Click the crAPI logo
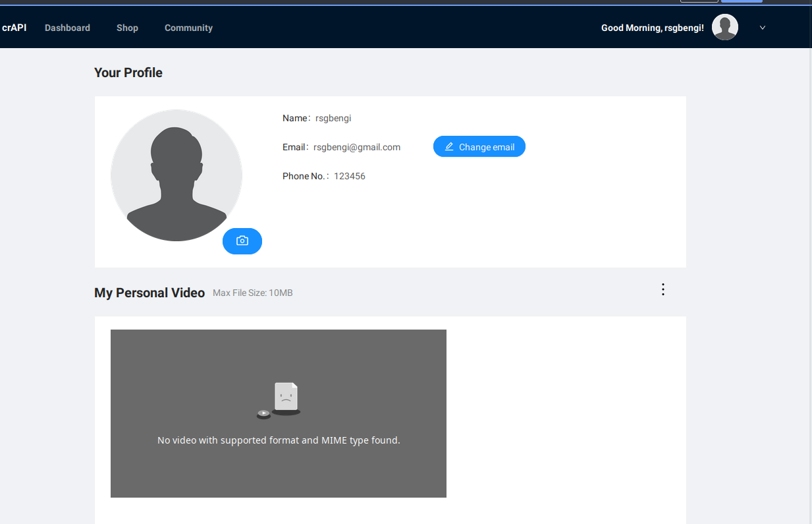 (x=14, y=28)
